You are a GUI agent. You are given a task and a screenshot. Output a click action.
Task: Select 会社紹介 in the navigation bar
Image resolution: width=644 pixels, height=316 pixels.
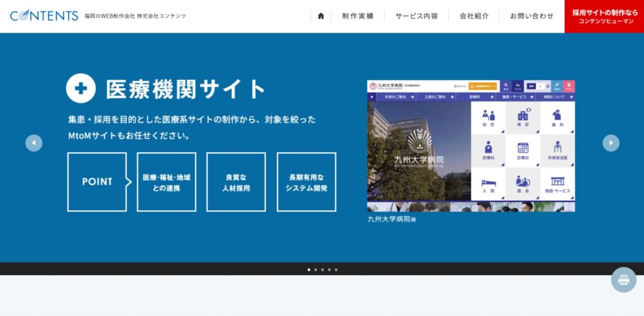474,16
